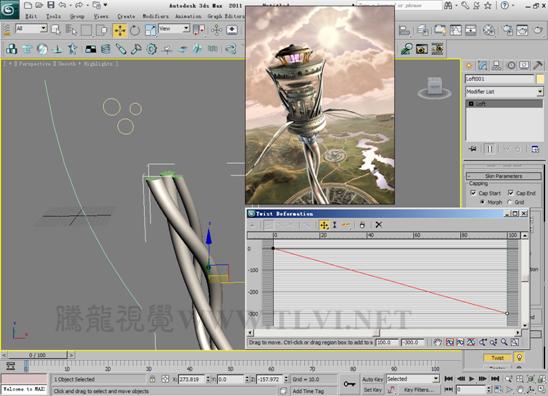This screenshot has width=548, height=396.
Task: Open the Group menu
Action: 77,16
